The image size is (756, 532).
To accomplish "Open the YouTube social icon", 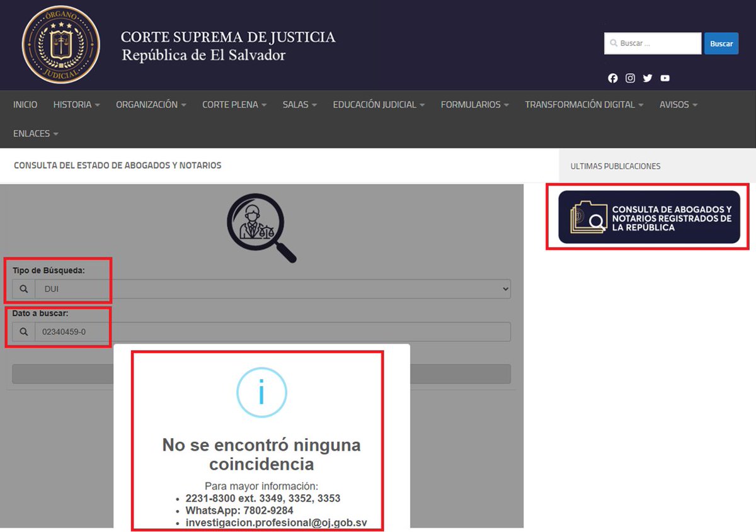I will pyautogui.click(x=665, y=78).
